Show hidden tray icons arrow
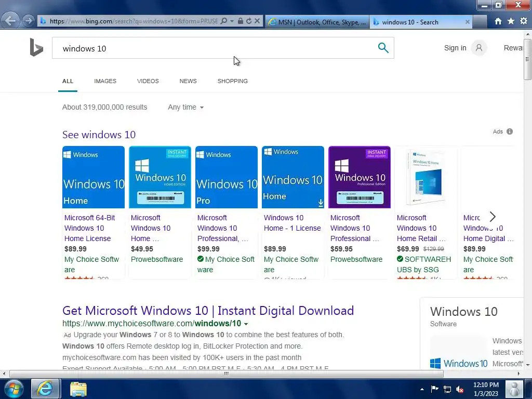Screen dimensions: 532x399 click(422, 389)
